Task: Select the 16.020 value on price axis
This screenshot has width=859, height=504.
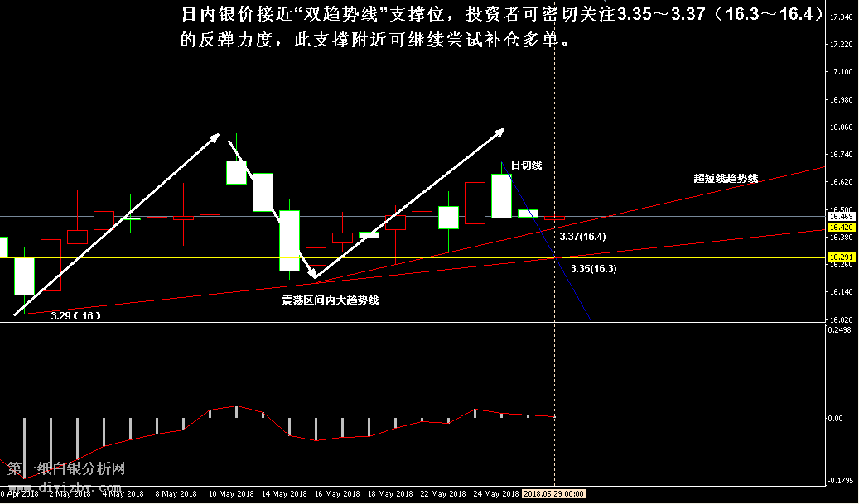Action: click(x=841, y=319)
